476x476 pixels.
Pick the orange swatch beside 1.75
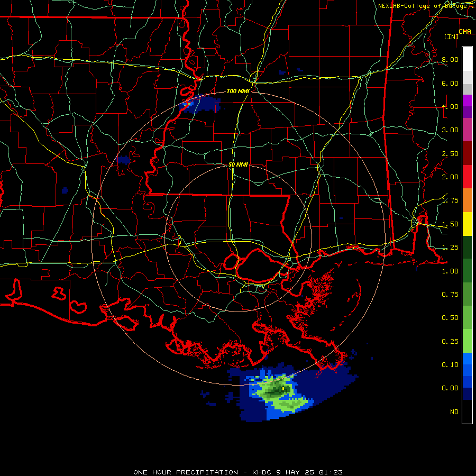(467, 200)
